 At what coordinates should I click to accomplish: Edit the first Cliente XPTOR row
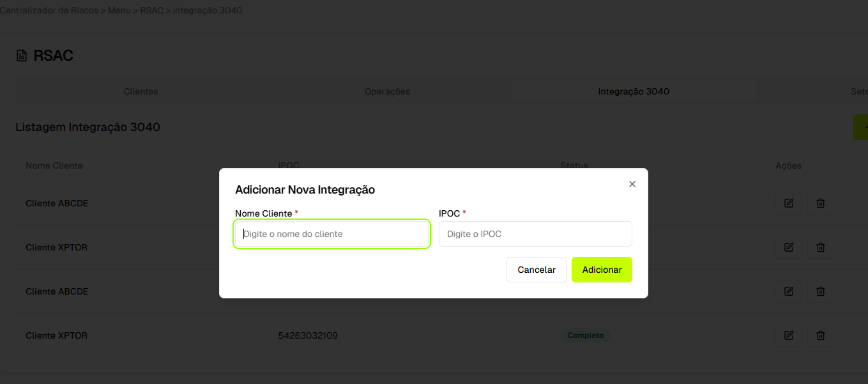point(789,247)
